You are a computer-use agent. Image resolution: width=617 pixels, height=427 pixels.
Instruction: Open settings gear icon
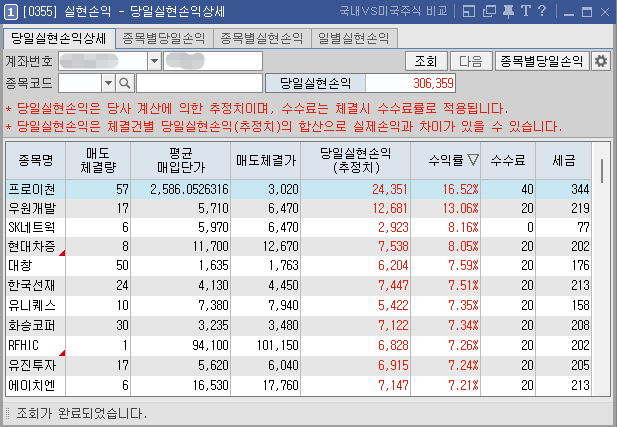601,61
